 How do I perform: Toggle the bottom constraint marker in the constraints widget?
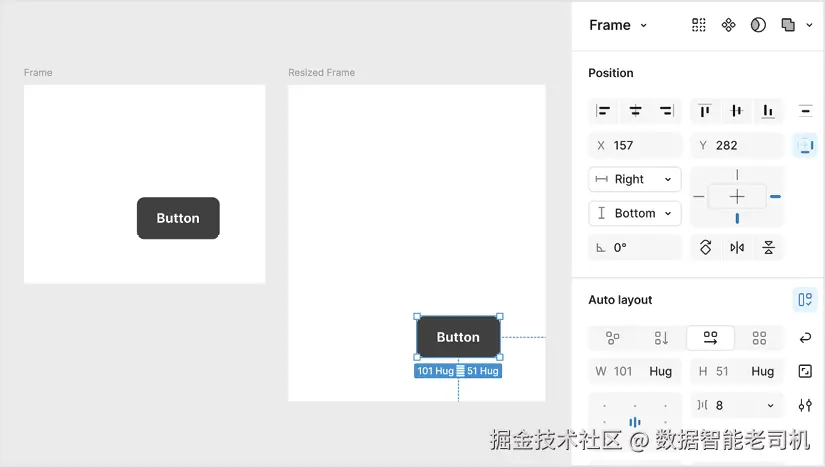click(737, 218)
